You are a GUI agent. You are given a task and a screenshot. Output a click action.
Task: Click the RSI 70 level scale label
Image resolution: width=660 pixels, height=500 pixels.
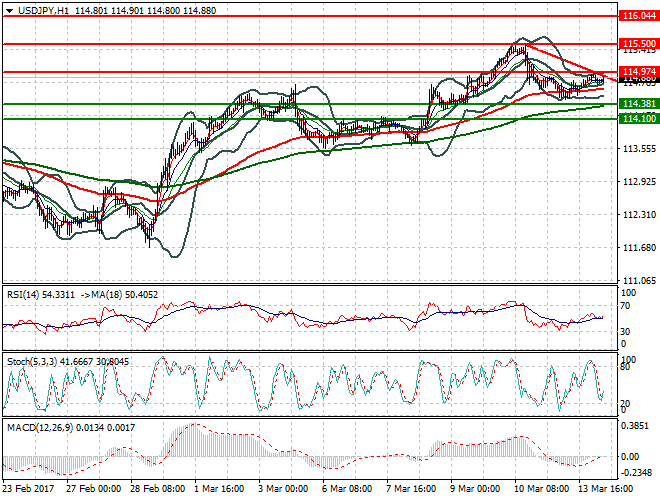625,306
